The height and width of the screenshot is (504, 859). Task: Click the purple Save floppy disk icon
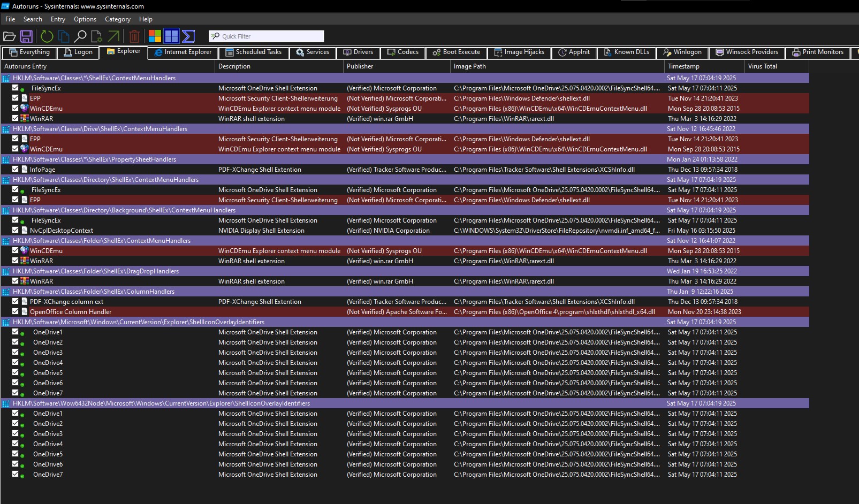click(x=26, y=36)
